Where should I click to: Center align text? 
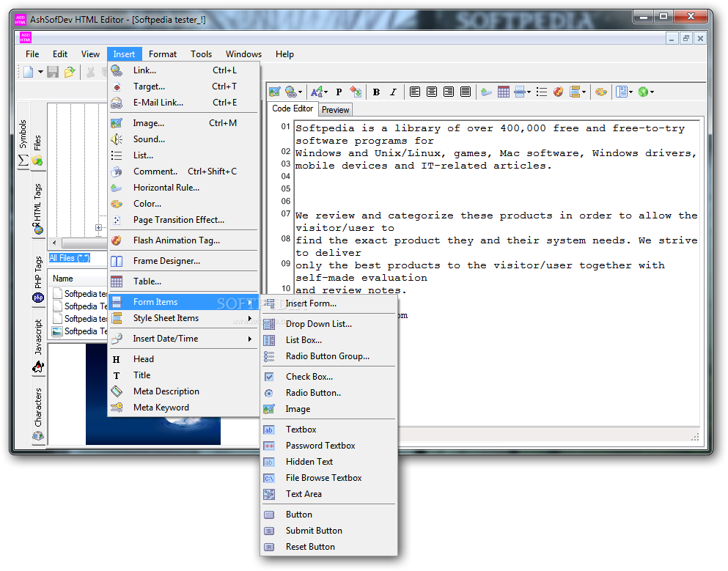pyautogui.click(x=432, y=92)
